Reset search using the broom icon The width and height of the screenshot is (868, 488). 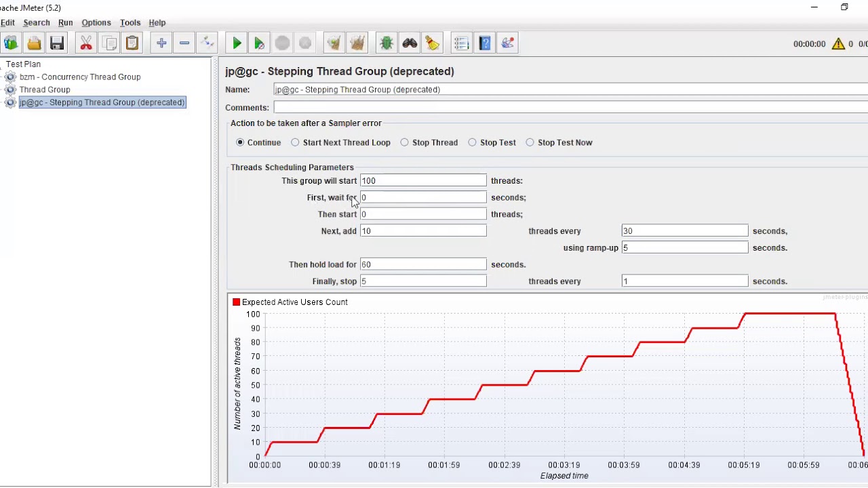tap(433, 43)
